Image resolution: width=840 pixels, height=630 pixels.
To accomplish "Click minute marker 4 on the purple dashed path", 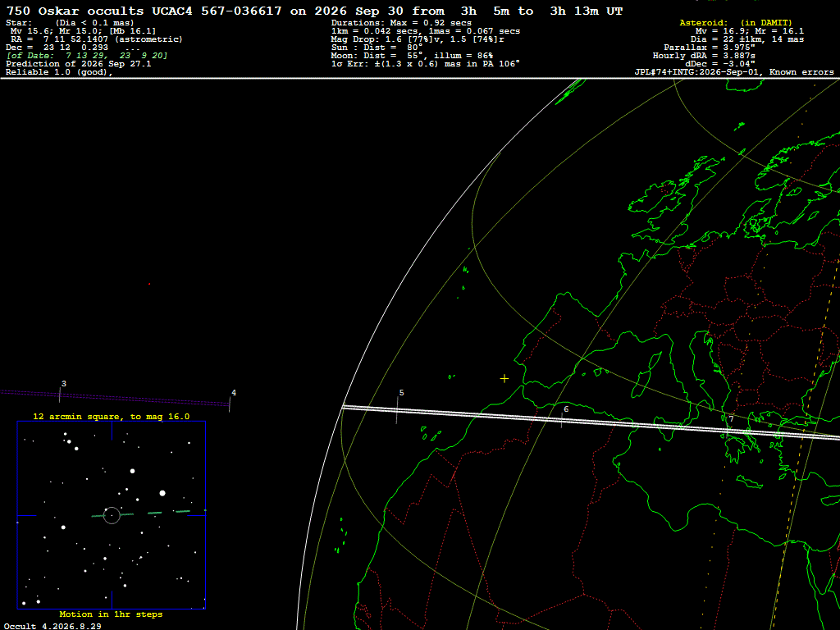I will [231, 400].
